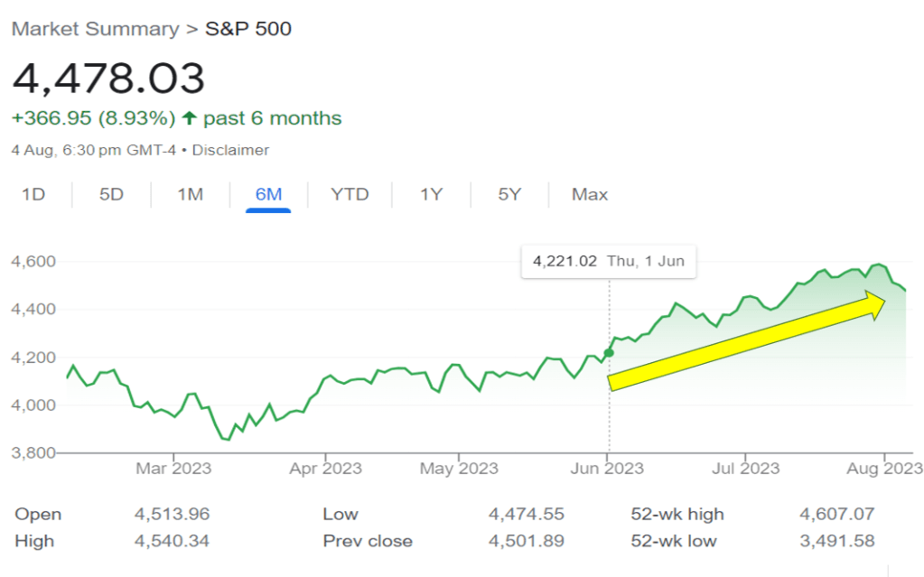Click the Prev close value 4,501.89

527,541
